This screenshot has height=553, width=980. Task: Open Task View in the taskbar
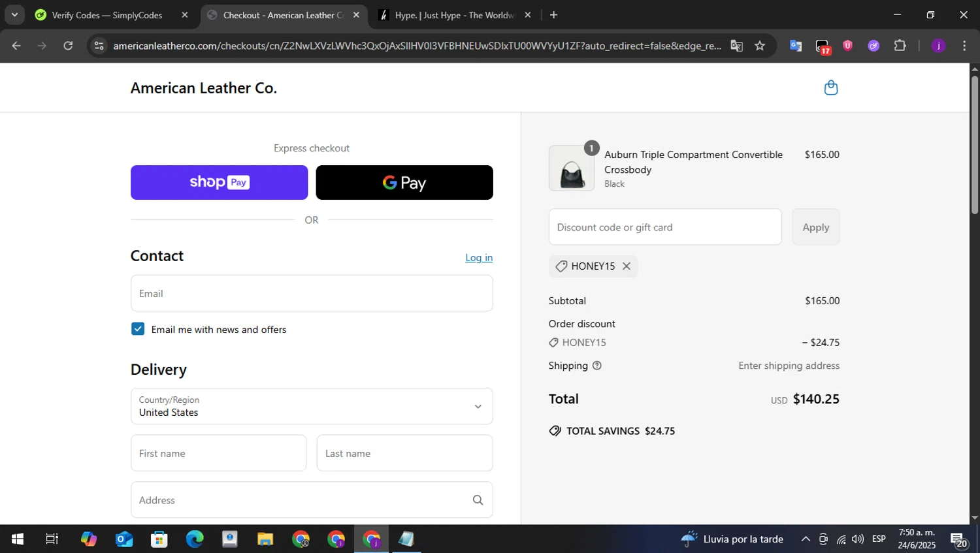pos(52,539)
